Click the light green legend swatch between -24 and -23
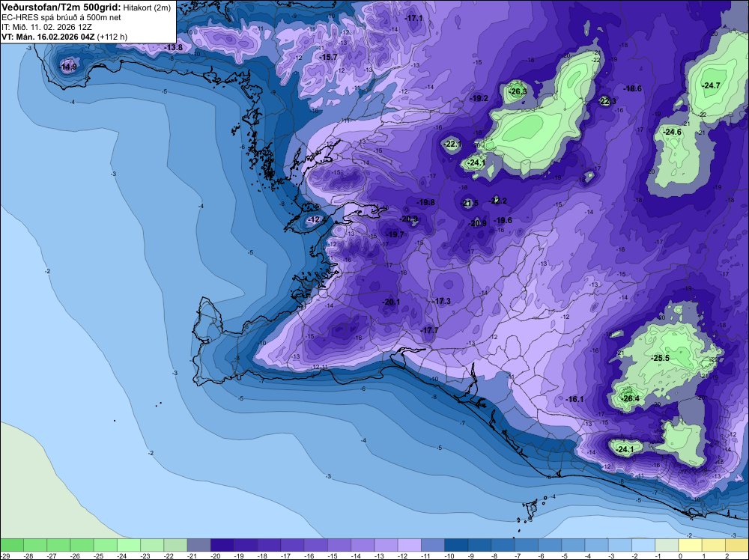749x560 pixels. [x=129, y=545]
